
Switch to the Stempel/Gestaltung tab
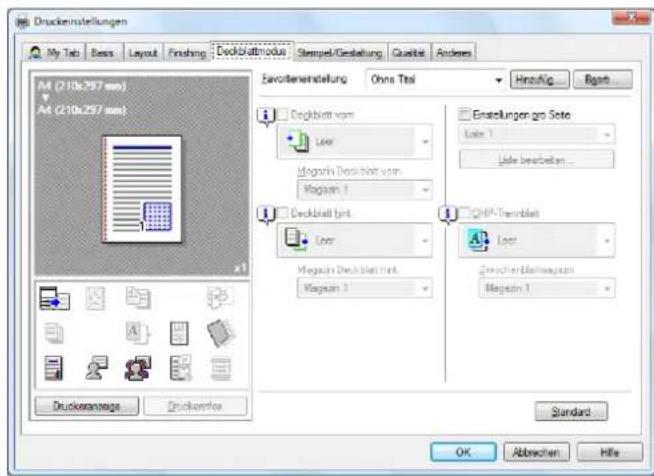(340, 53)
